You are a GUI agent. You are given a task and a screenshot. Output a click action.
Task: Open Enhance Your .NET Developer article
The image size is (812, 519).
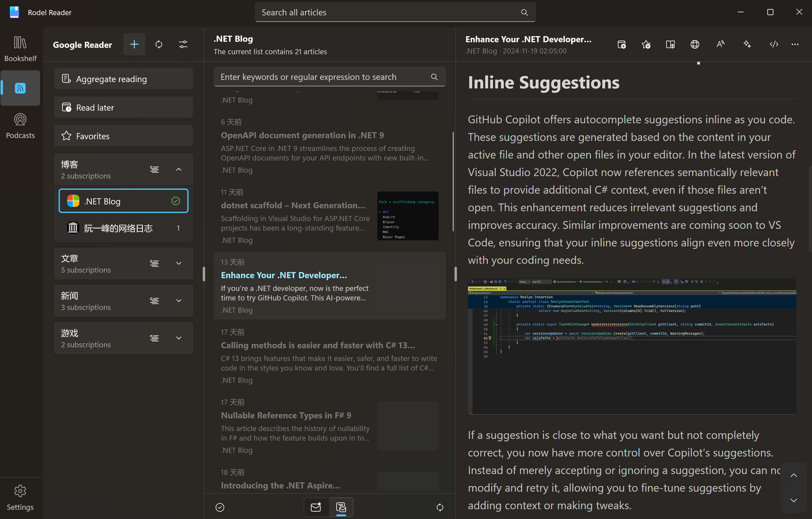tap(329, 286)
